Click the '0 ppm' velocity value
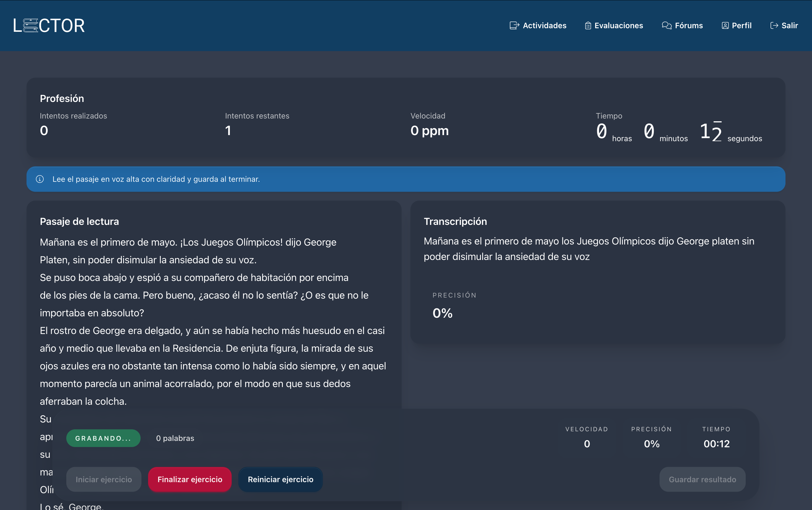Screen dimensions: 812x510 [429, 130]
